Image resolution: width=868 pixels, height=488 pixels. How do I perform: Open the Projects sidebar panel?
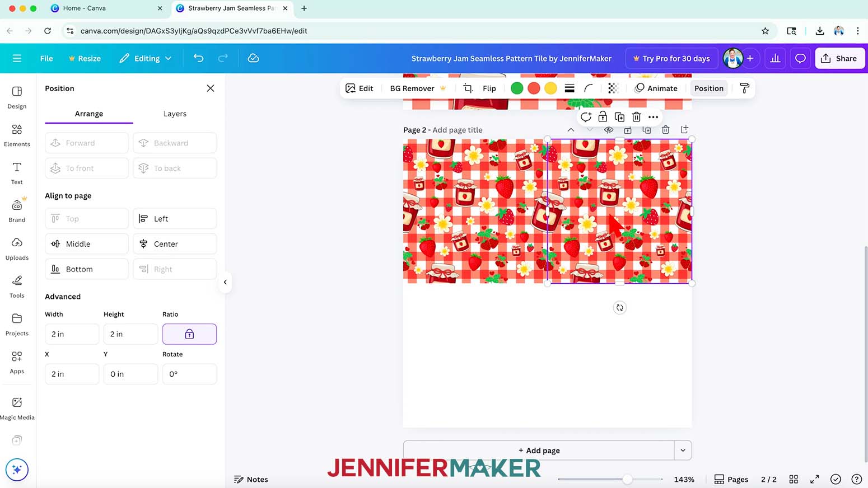17,325
